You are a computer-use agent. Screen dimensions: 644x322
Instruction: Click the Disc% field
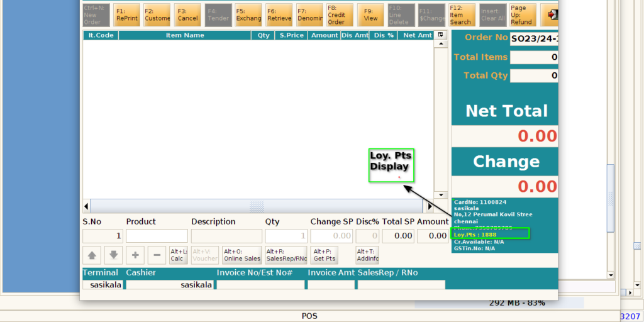(367, 236)
